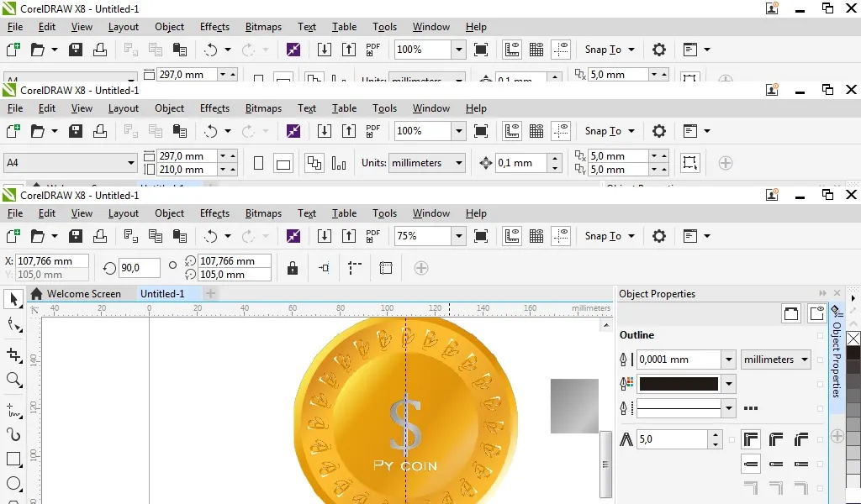Image resolution: width=861 pixels, height=504 pixels.
Task: Open outline width dropdown 0,0001 mm
Action: click(x=729, y=360)
